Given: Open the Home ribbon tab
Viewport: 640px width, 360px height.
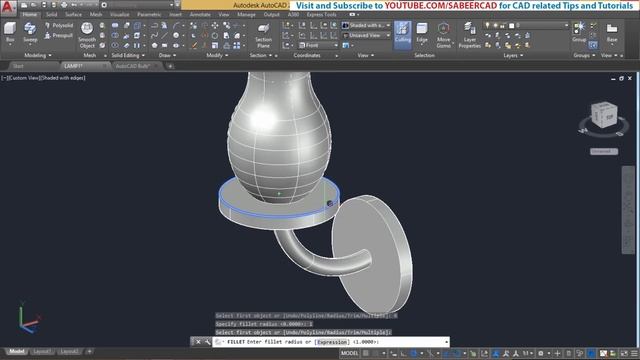Looking at the screenshot, I should (x=29, y=15).
